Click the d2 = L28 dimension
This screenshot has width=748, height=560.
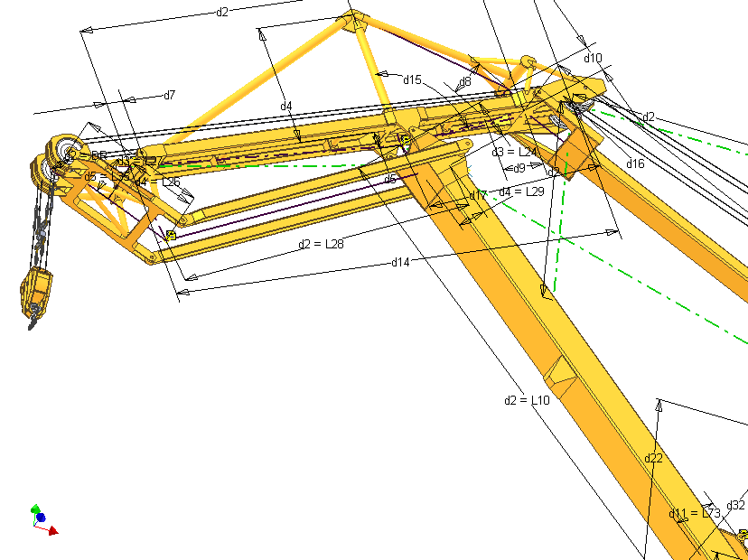click(321, 244)
